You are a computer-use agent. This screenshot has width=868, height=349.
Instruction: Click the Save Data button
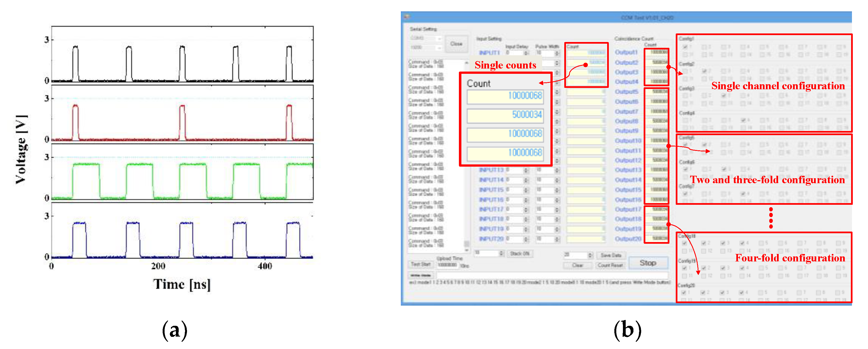pyautogui.click(x=611, y=255)
